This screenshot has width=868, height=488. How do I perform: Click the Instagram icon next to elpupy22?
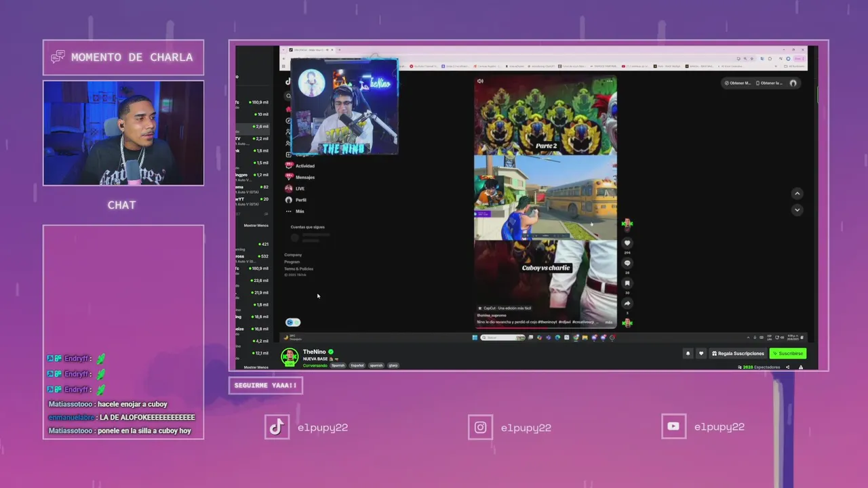click(480, 427)
